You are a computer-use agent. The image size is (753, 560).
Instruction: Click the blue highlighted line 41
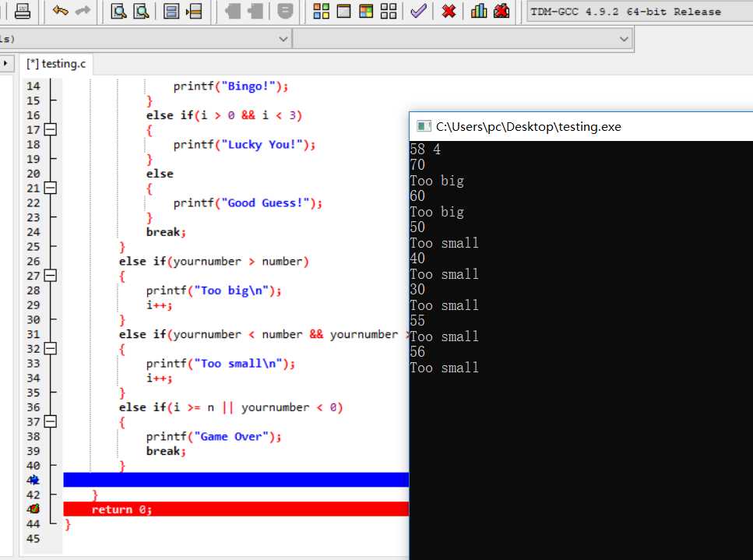click(x=236, y=480)
